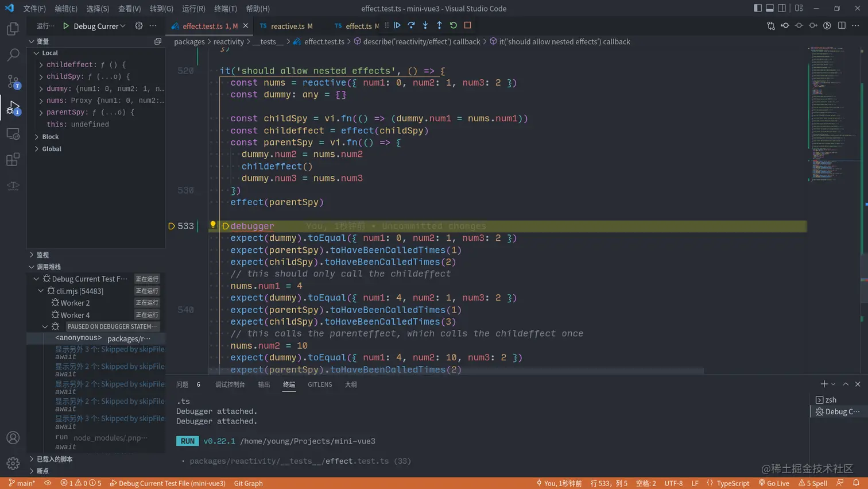
Task: Split the editor to the right
Action: pos(842,26)
